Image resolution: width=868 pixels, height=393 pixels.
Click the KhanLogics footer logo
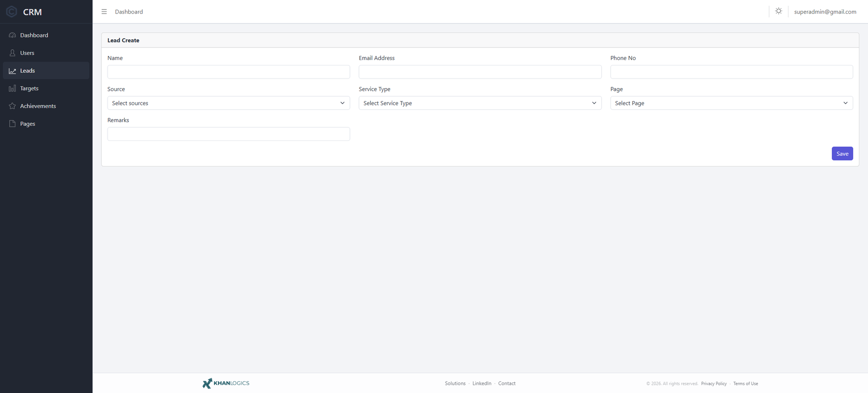click(226, 384)
